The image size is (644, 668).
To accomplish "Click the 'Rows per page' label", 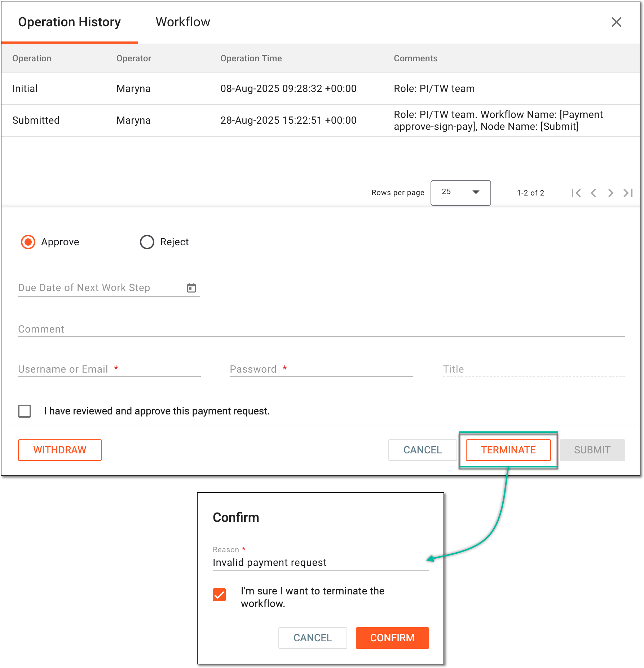I will click(398, 193).
